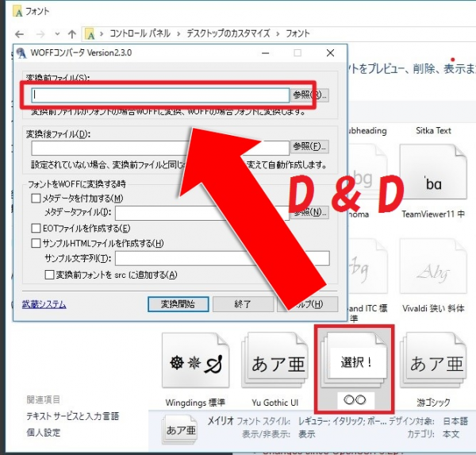Browse metadata file with 参照(N)

(x=309, y=212)
